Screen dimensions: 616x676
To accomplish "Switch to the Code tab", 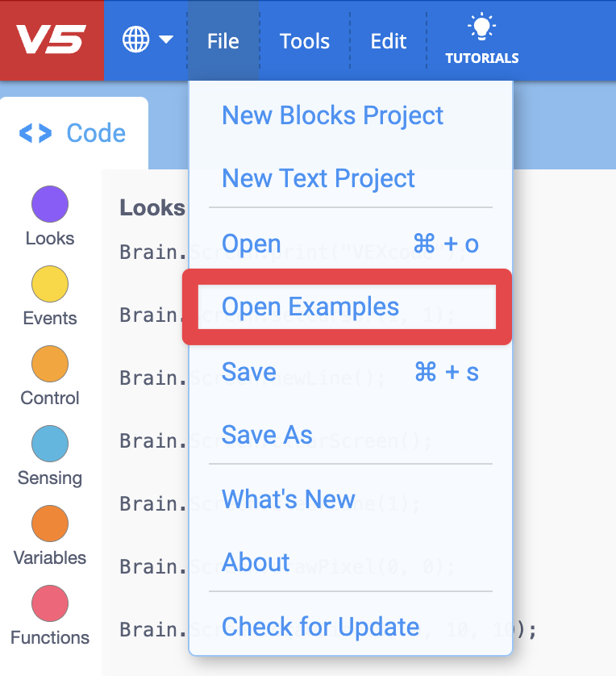I will pos(73,132).
